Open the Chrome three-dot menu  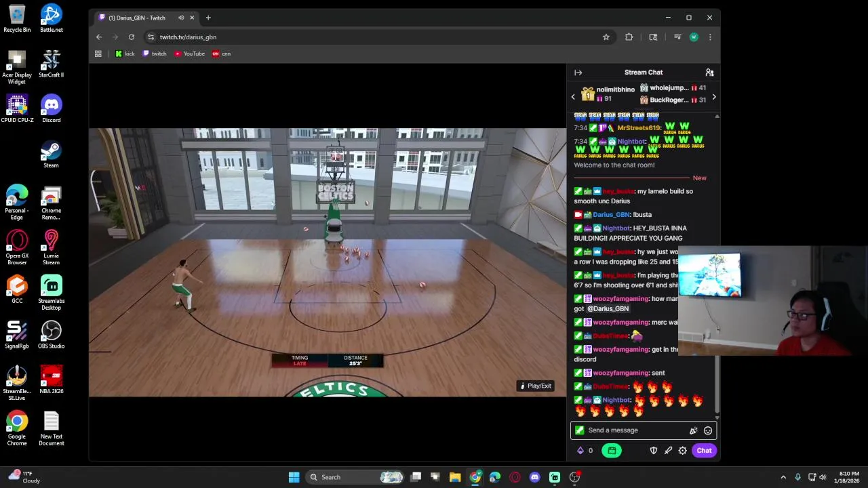tap(710, 37)
